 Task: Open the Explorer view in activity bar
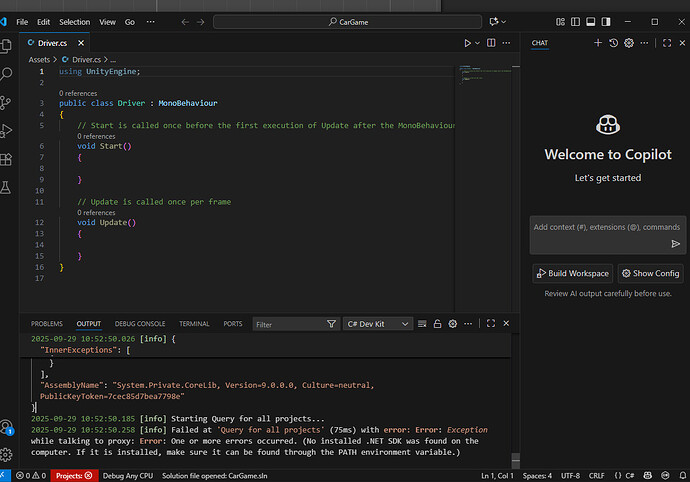pyautogui.click(x=7, y=45)
